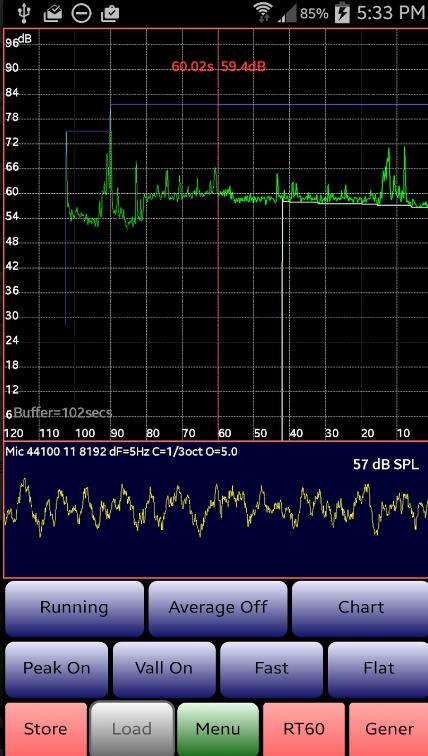This screenshot has height=756, width=428.
Task: Tap the 85% battery percentage
Action: coord(314,14)
